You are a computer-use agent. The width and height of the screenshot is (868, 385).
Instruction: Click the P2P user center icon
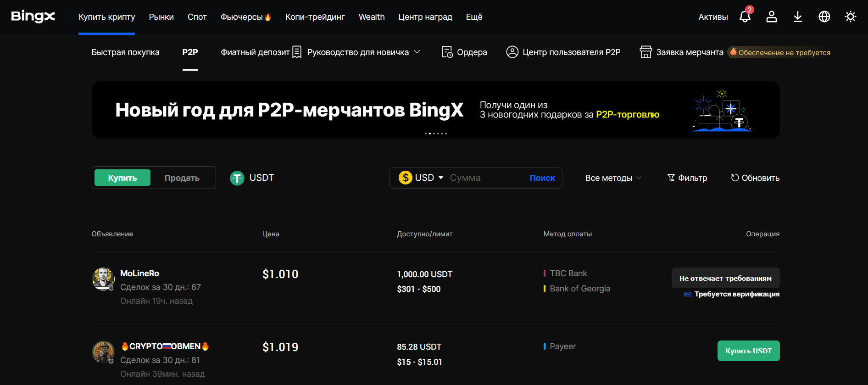tap(512, 52)
